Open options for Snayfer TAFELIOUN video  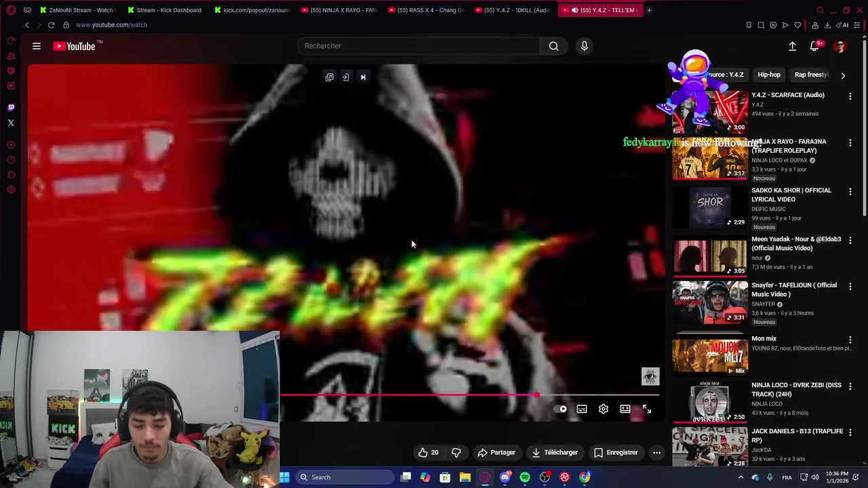tap(850, 287)
